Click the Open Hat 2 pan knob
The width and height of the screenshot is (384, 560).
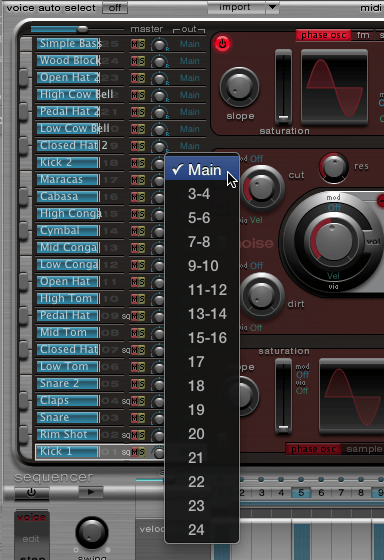point(159,78)
